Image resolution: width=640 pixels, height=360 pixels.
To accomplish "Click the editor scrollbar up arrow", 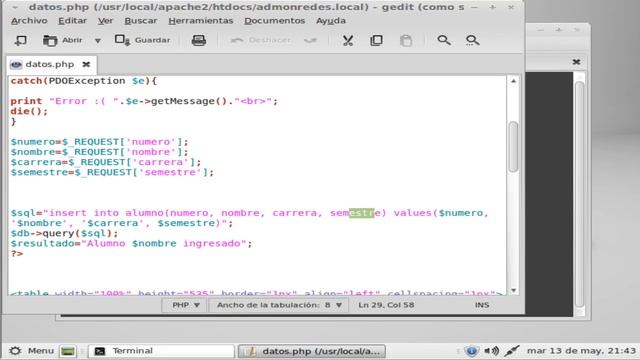I will [x=513, y=81].
